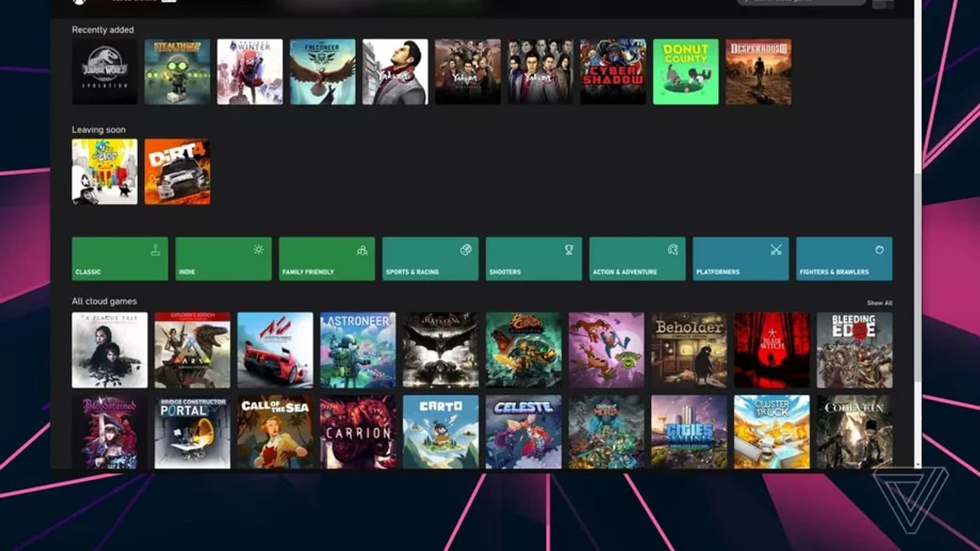
Task: Choose the Action & Adventure category
Action: point(638,259)
